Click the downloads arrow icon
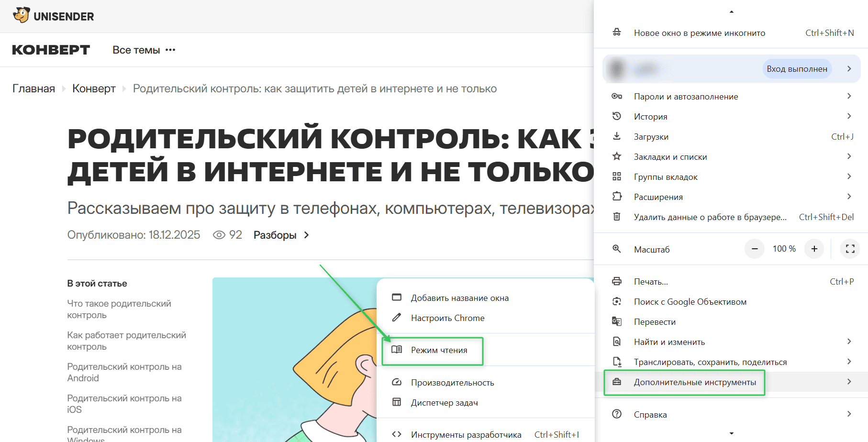 tap(617, 136)
